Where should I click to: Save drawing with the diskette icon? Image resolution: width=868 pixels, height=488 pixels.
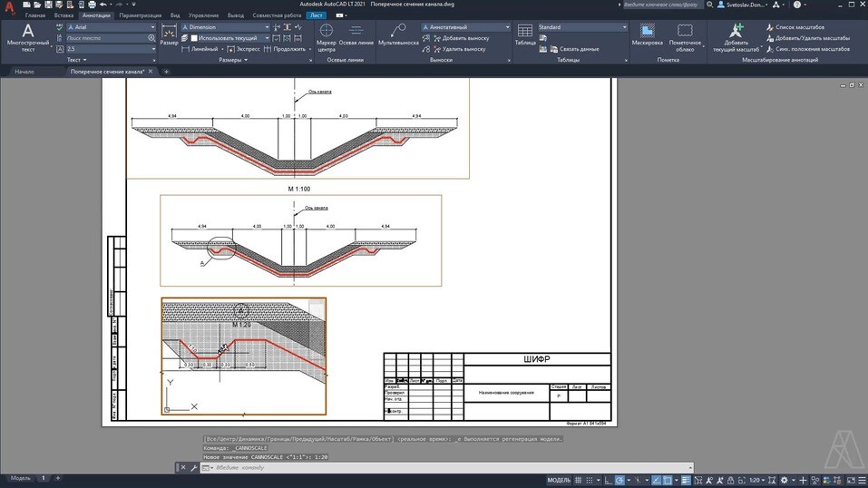pos(48,5)
